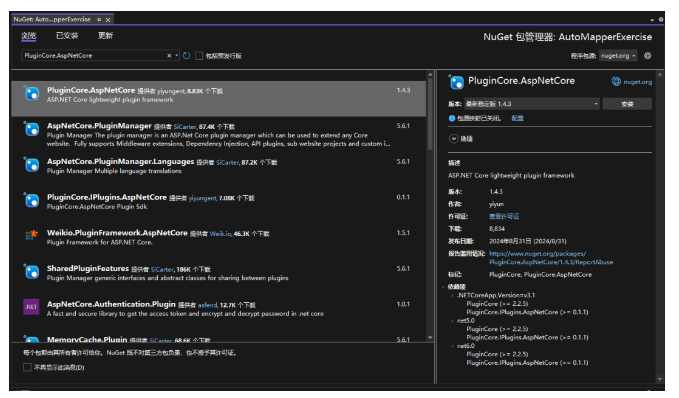Click the refresh icon beside the search box
This screenshot has width=679, height=398.
(x=187, y=55)
